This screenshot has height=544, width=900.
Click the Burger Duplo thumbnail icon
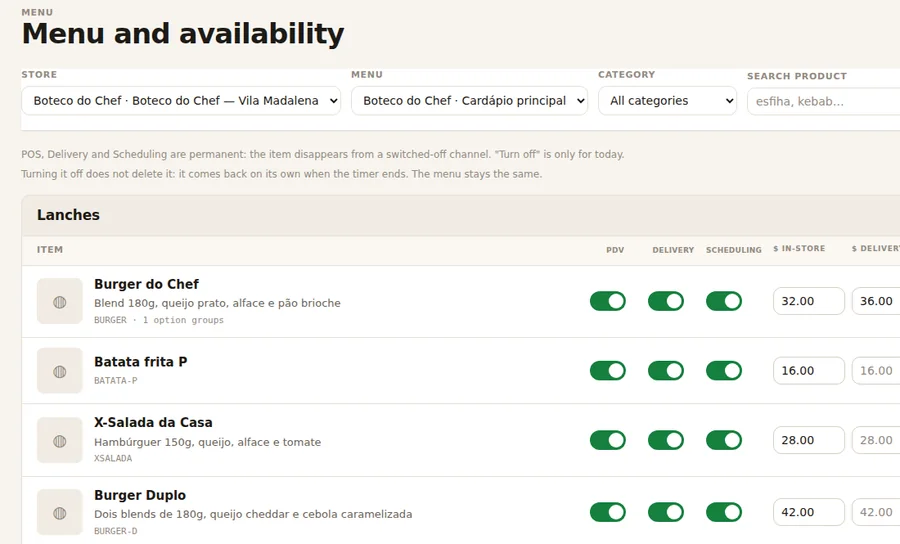pyautogui.click(x=60, y=512)
